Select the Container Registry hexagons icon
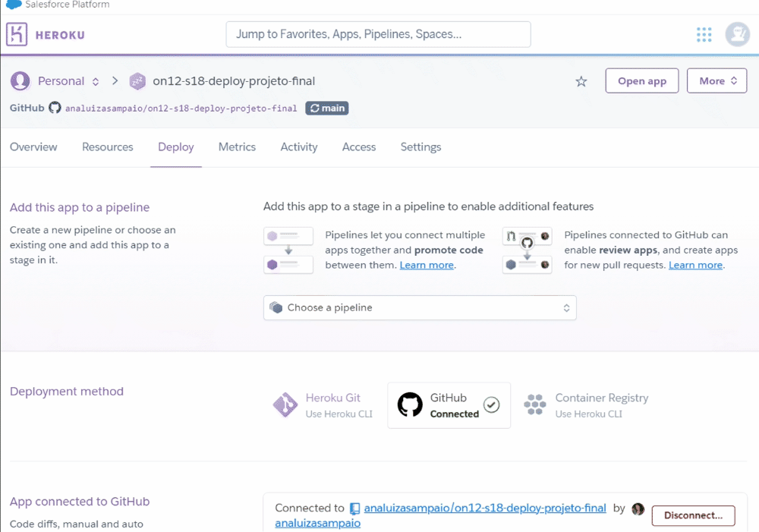 (x=535, y=405)
